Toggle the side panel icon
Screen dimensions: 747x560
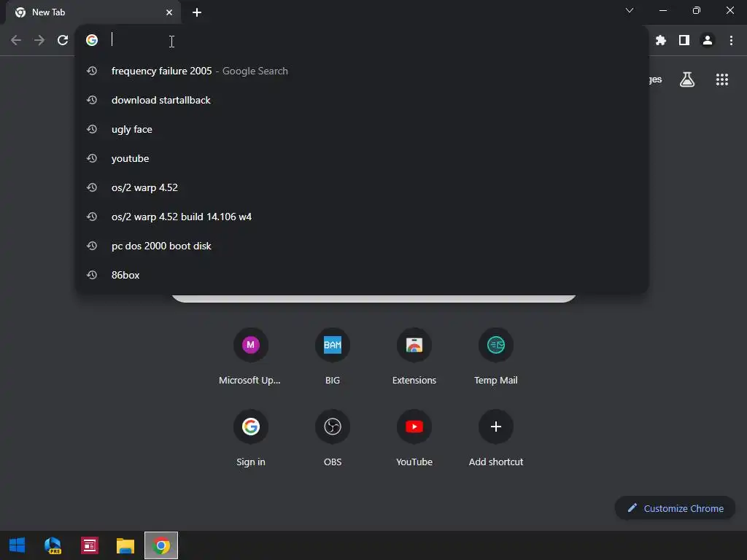coord(684,41)
